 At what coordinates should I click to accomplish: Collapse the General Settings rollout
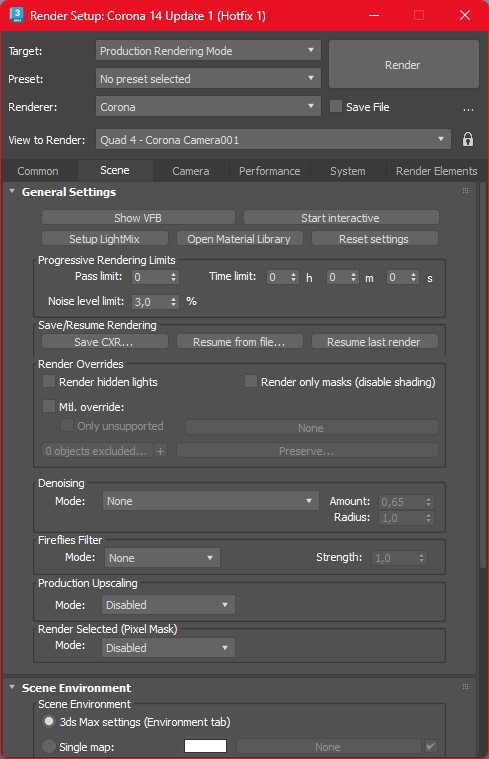point(12,192)
